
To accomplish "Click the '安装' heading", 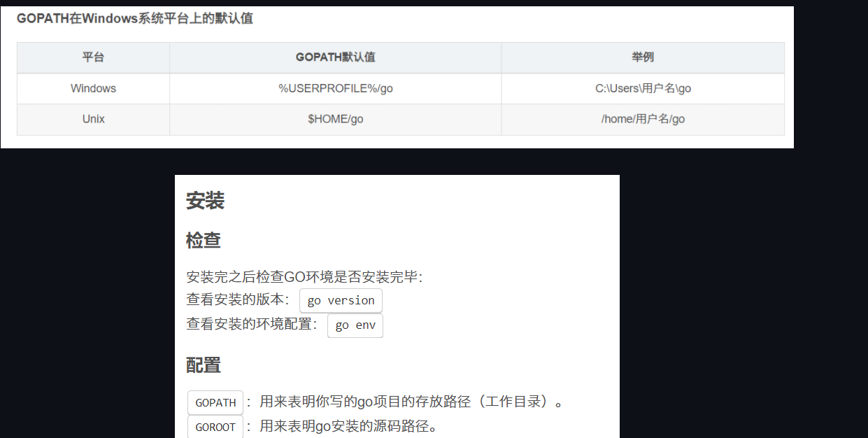I will (x=205, y=201).
